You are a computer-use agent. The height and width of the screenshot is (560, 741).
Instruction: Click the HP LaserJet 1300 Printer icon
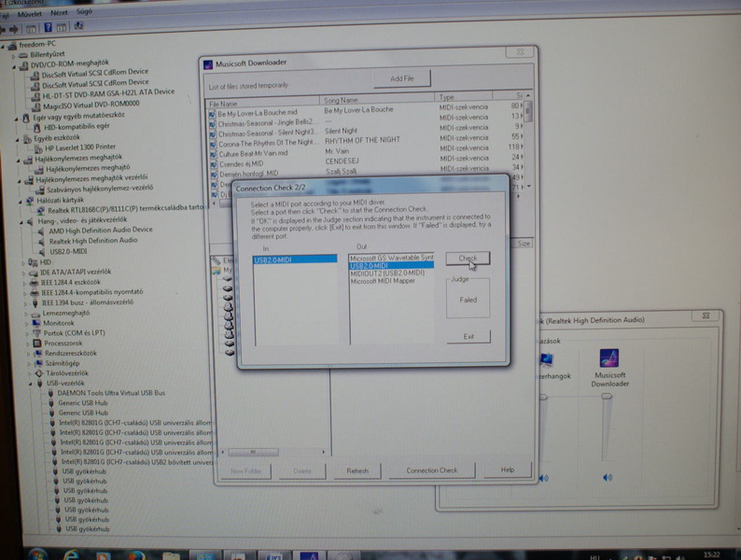pos(38,149)
